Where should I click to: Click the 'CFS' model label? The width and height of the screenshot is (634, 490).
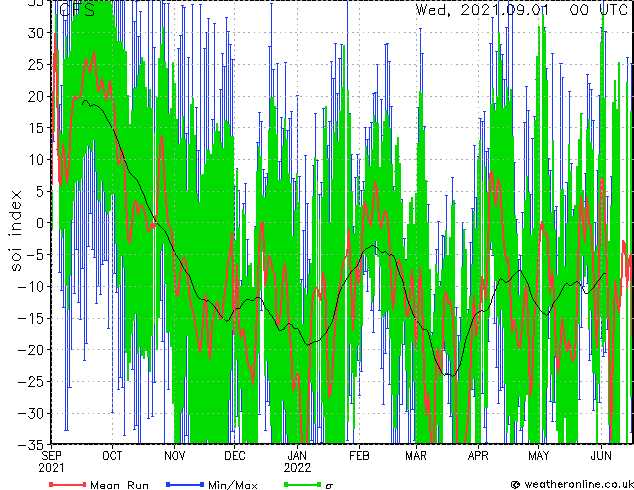click(x=77, y=10)
